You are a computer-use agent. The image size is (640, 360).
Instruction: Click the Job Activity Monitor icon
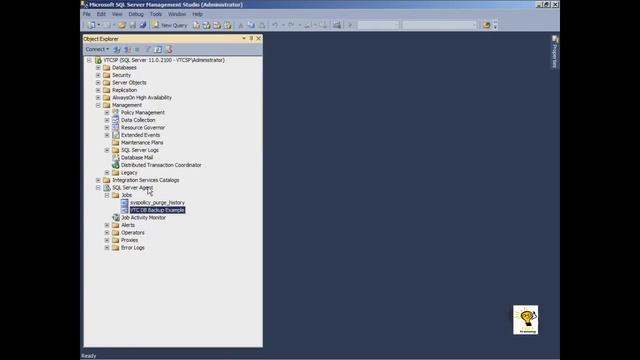coord(116,218)
